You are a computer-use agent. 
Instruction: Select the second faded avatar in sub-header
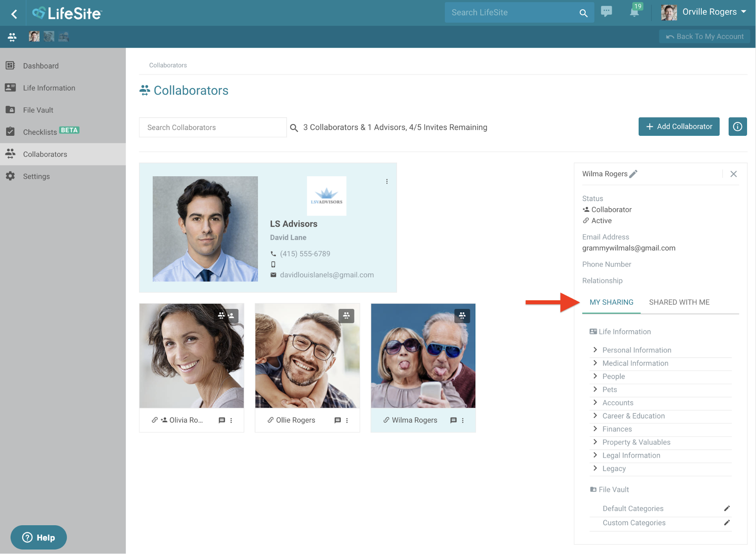point(49,36)
